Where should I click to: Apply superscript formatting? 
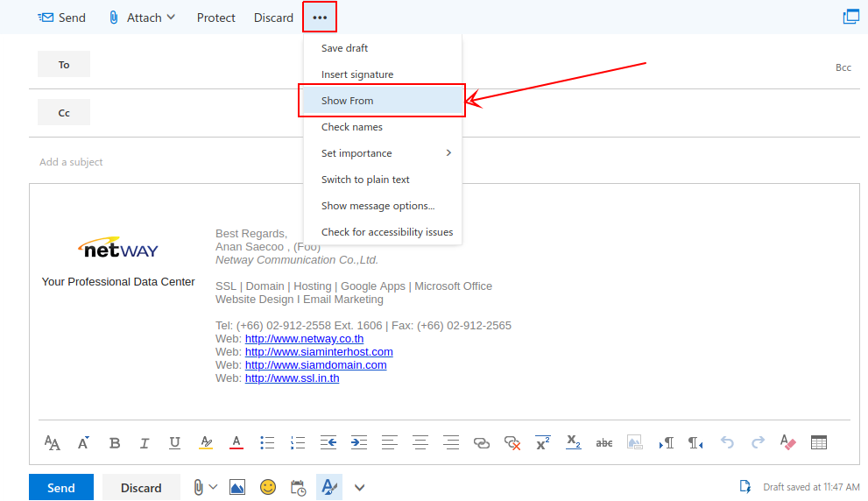(543, 443)
